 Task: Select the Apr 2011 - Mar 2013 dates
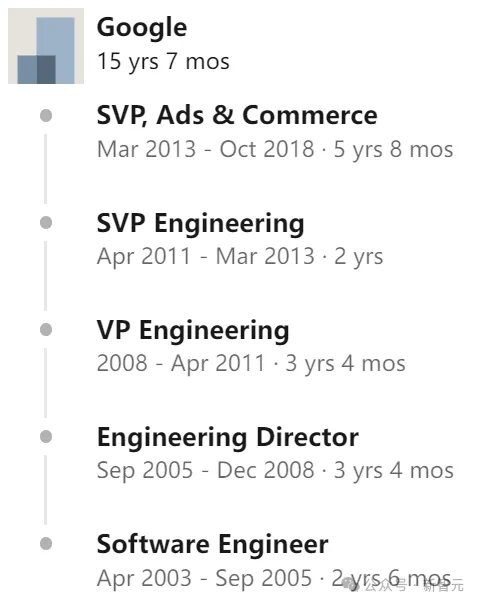(206, 256)
